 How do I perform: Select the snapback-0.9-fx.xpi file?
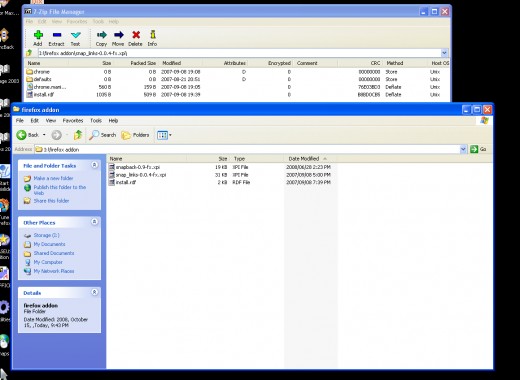(135, 167)
